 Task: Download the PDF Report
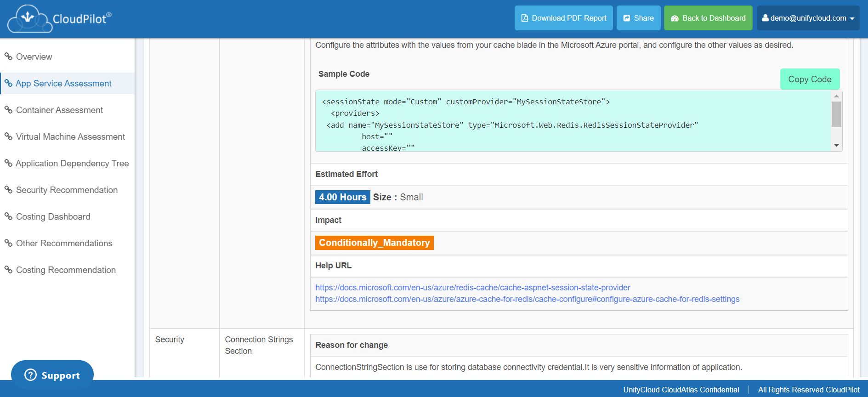click(564, 18)
